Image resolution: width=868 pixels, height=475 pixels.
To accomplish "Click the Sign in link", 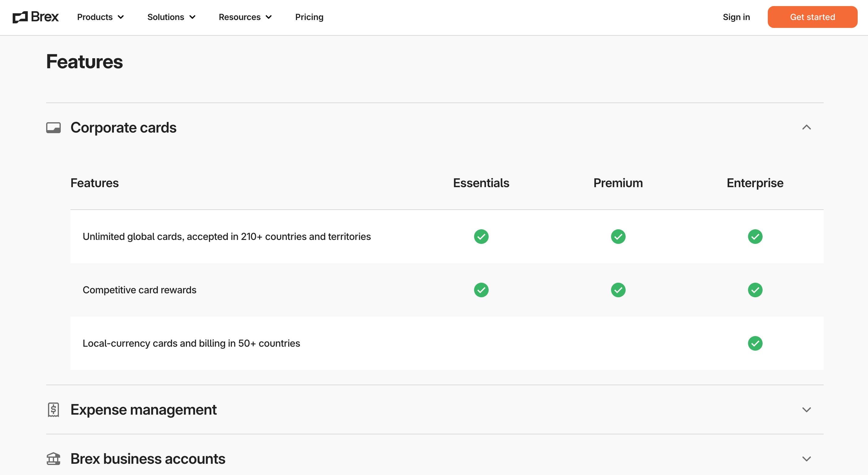I will pyautogui.click(x=736, y=17).
